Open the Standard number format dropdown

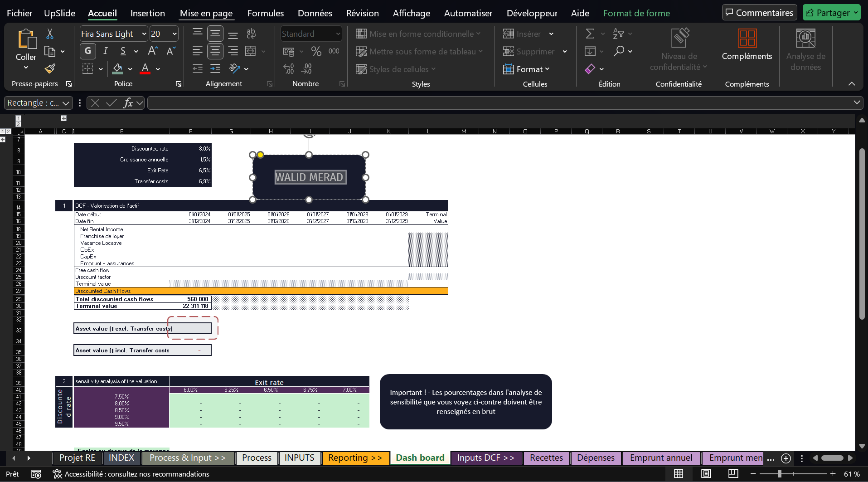[338, 34]
